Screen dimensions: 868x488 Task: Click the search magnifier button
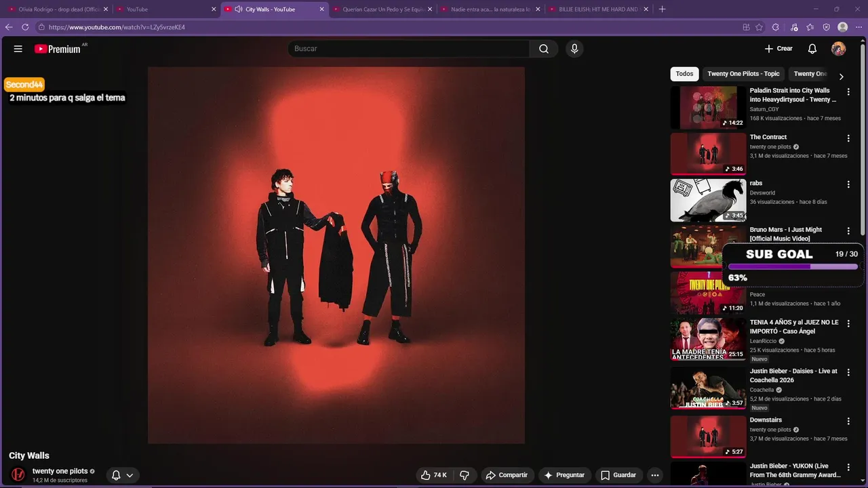pyautogui.click(x=544, y=49)
